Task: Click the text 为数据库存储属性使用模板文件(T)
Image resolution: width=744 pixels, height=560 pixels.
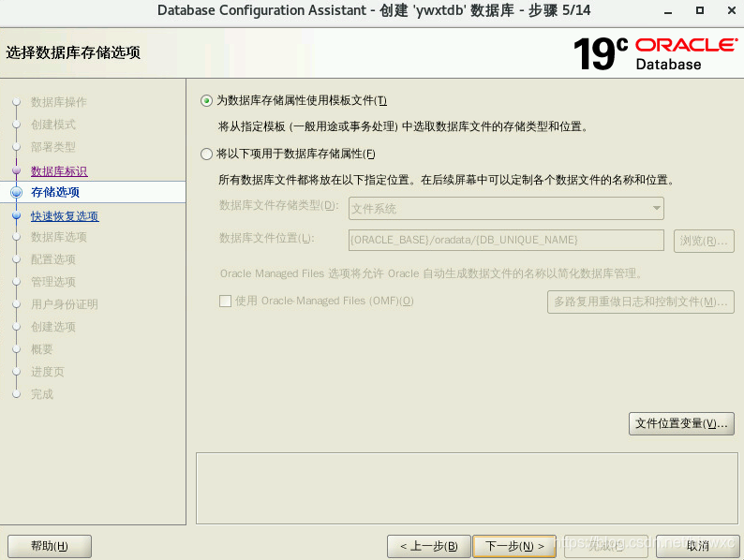Action: (302, 100)
